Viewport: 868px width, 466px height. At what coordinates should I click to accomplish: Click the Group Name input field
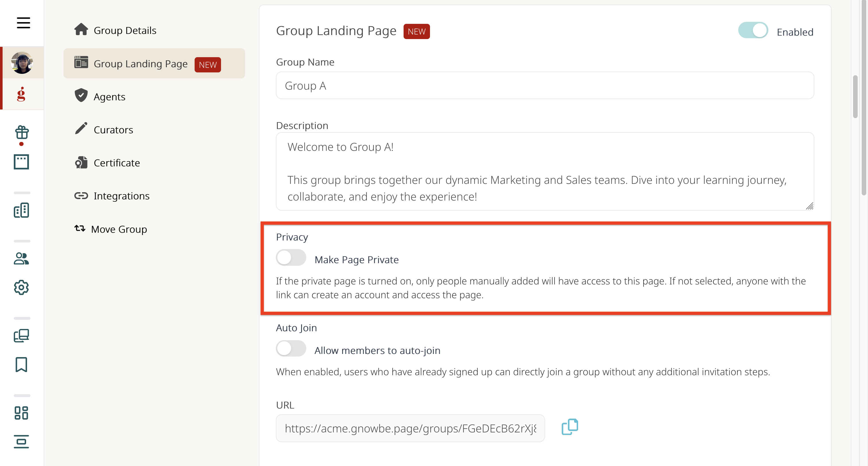click(545, 85)
